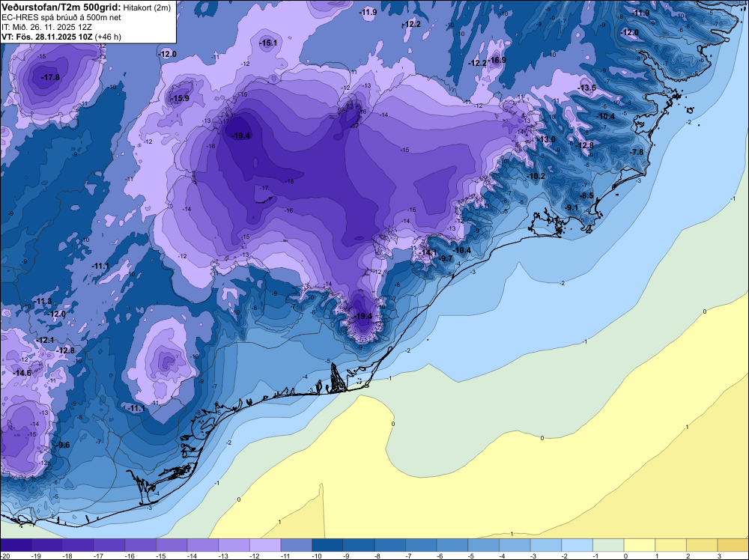Click the -14.1 temperature label
This screenshot has height=560, width=749.
pos(428,252)
